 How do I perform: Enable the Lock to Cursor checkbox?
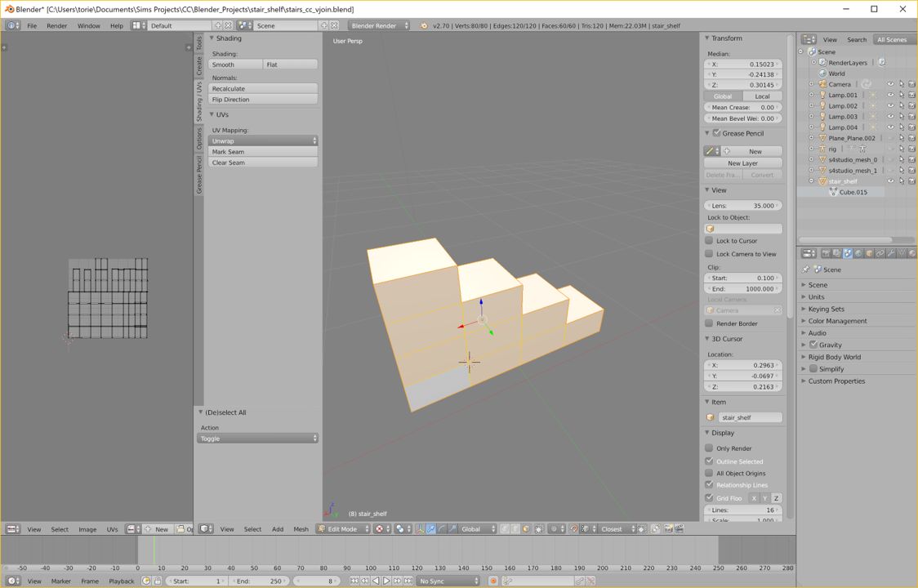709,241
